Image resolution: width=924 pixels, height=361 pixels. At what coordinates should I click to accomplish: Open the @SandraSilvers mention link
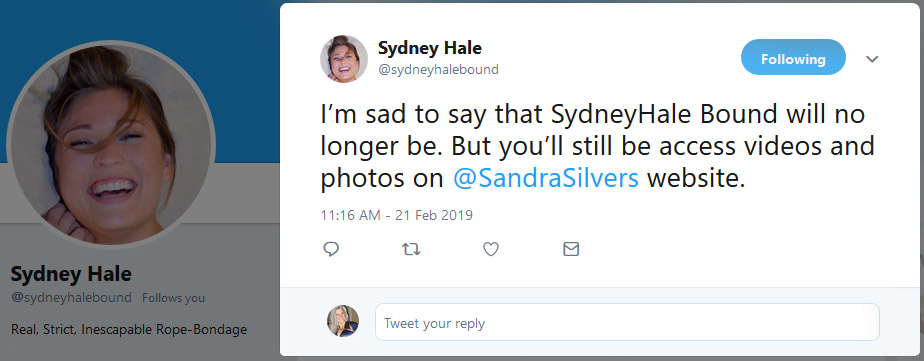click(x=546, y=178)
